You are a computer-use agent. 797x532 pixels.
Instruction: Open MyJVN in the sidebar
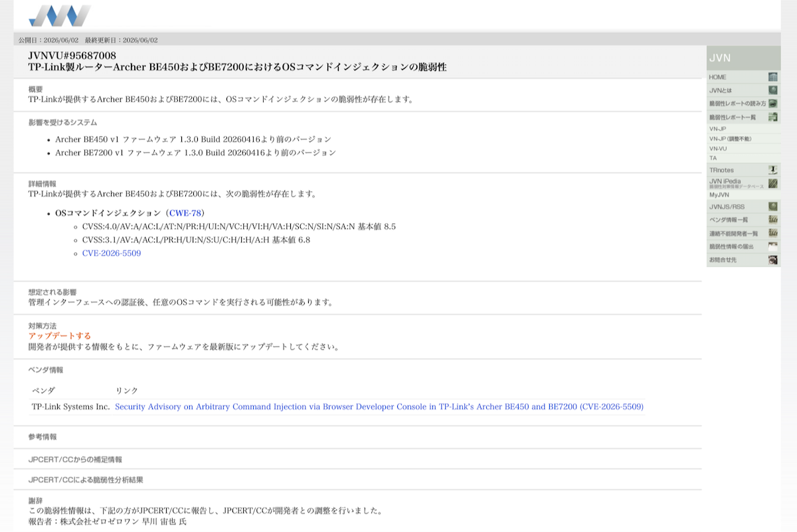point(719,195)
